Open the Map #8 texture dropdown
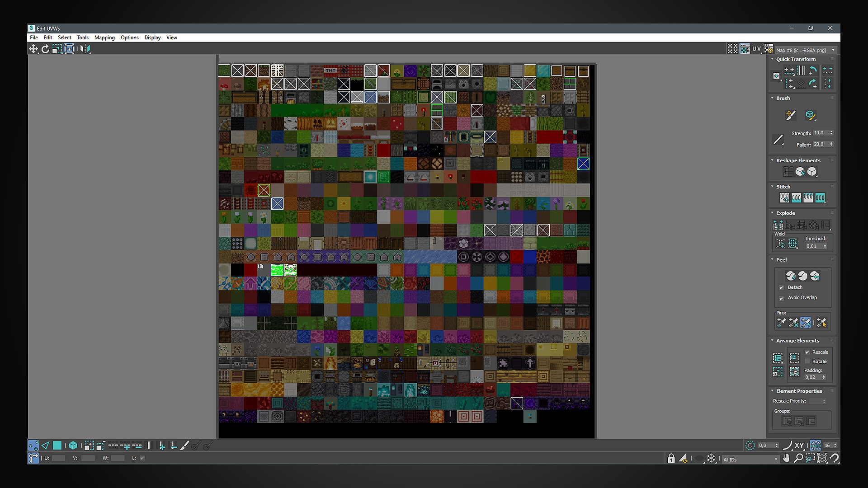This screenshot has height=488, width=868. pyautogui.click(x=806, y=50)
